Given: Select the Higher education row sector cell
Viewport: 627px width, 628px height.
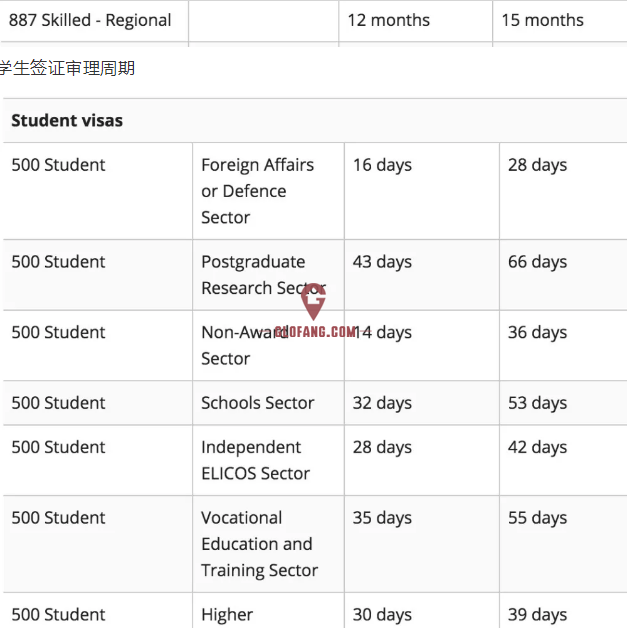Looking at the screenshot, I should (268, 611).
